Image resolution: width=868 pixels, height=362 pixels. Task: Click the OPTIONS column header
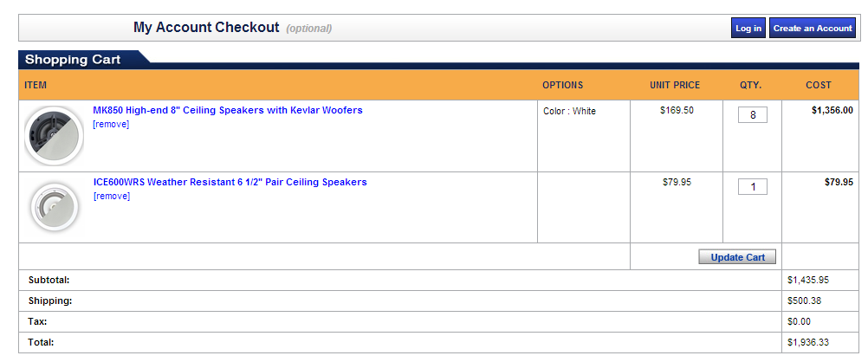pyautogui.click(x=562, y=85)
